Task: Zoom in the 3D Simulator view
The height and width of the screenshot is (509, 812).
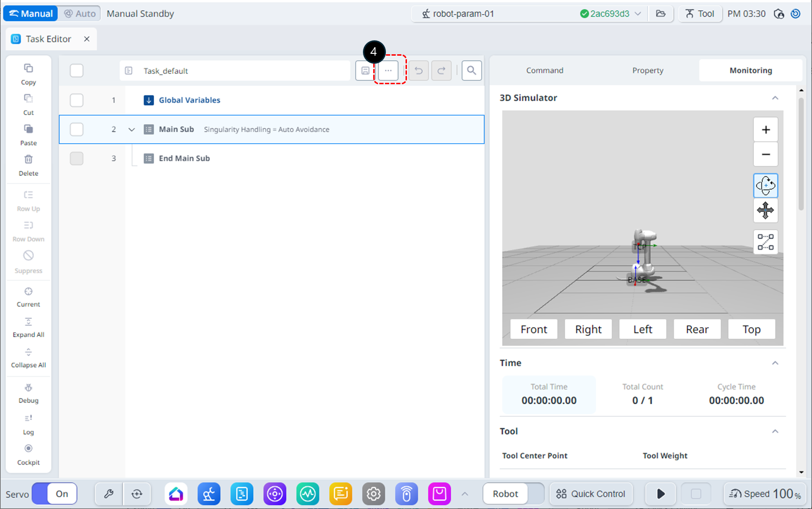Action: click(x=765, y=130)
